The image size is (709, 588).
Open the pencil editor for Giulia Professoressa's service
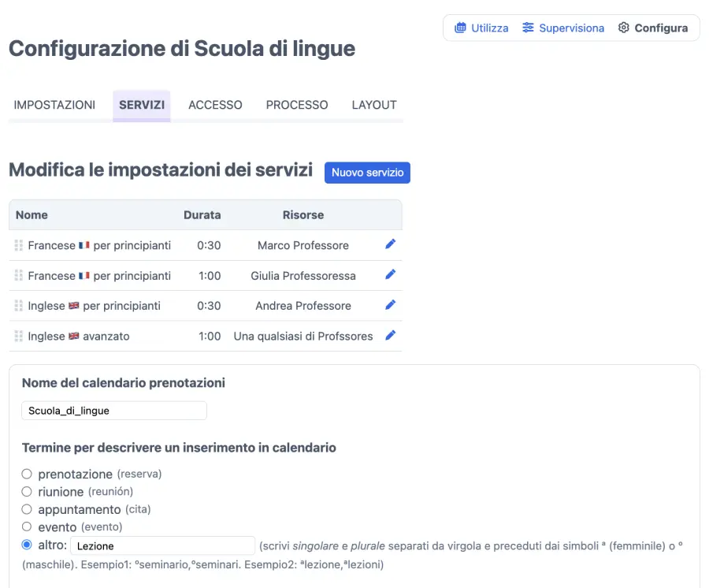tap(390, 275)
